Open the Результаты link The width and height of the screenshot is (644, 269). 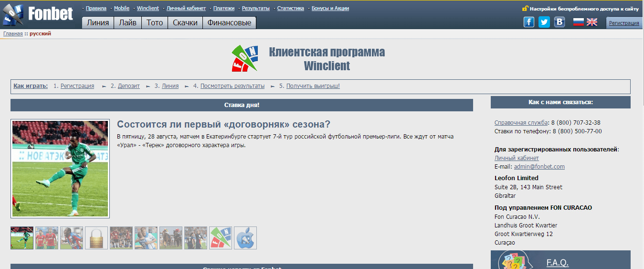[x=256, y=8]
